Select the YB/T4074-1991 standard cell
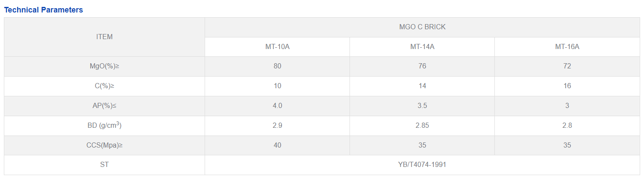 [x=422, y=165]
